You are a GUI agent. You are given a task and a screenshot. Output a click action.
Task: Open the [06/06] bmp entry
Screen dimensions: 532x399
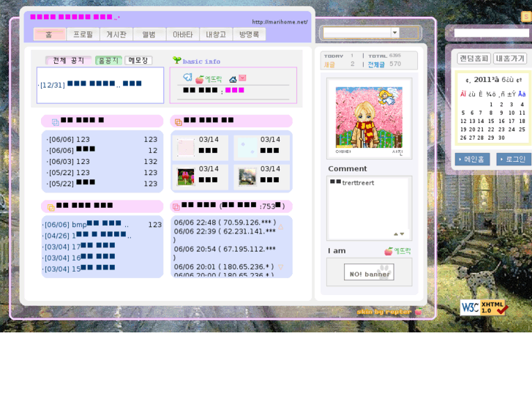coord(102,225)
